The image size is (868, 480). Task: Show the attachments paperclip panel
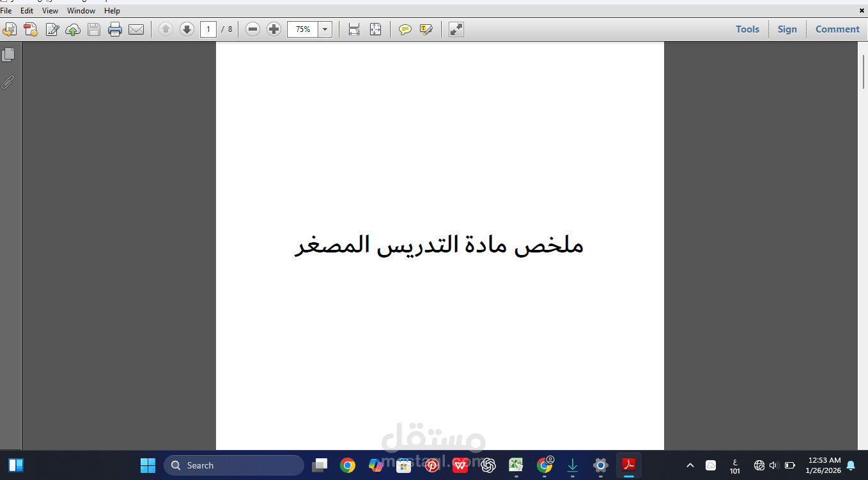pos(8,82)
